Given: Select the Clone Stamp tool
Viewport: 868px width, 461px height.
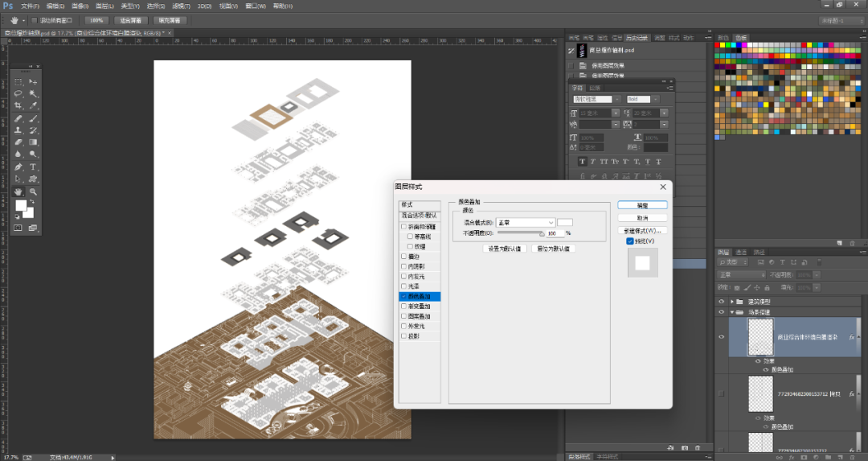Looking at the screenshot, I should tap(18, 130).
